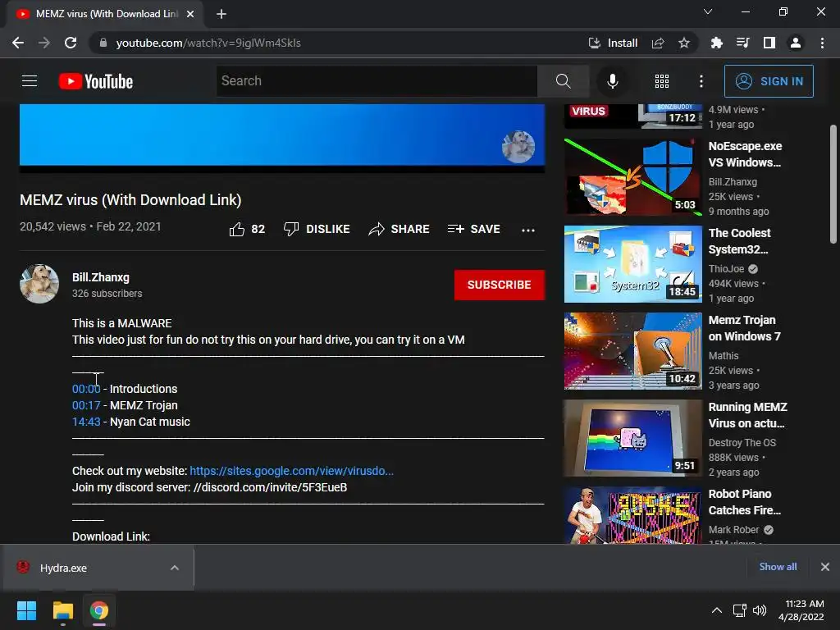Click the Chrome taskbar icon
Viewport: 840px width, 630px height.
pos(99,610)
